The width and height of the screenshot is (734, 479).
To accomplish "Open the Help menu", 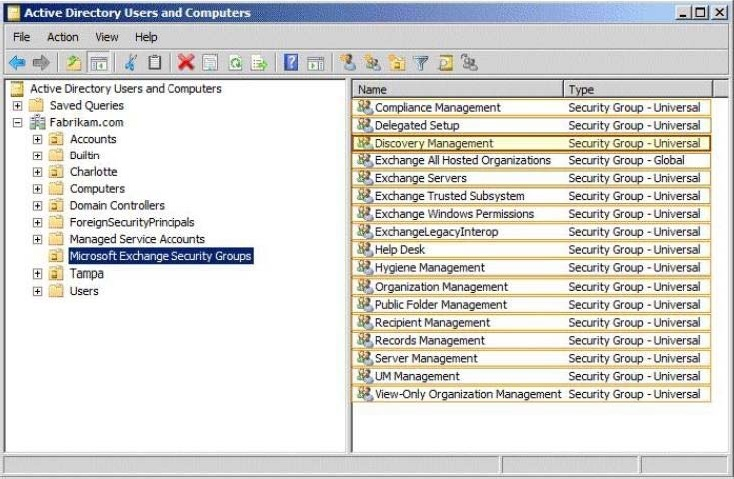I will point(146,37).
